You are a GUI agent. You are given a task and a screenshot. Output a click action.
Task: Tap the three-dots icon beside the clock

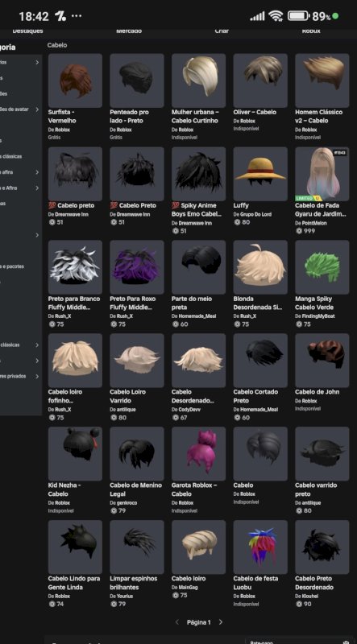[x=77, y=16]
